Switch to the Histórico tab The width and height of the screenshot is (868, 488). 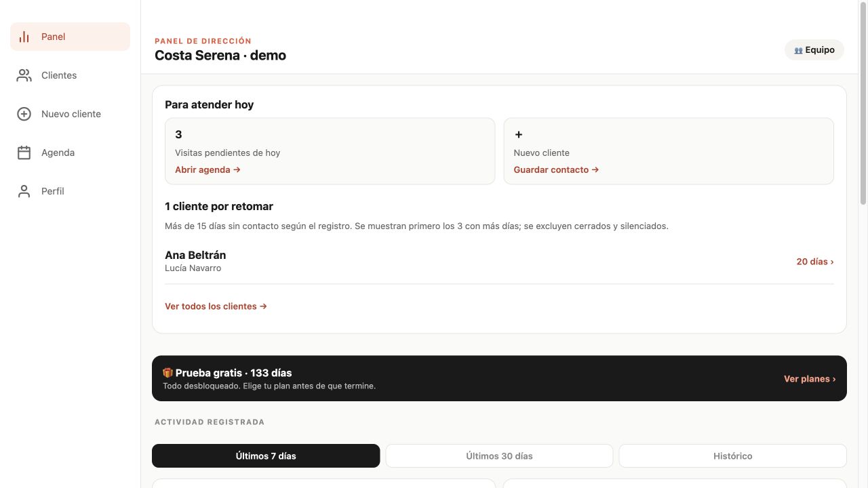click(x=732, y=456)
